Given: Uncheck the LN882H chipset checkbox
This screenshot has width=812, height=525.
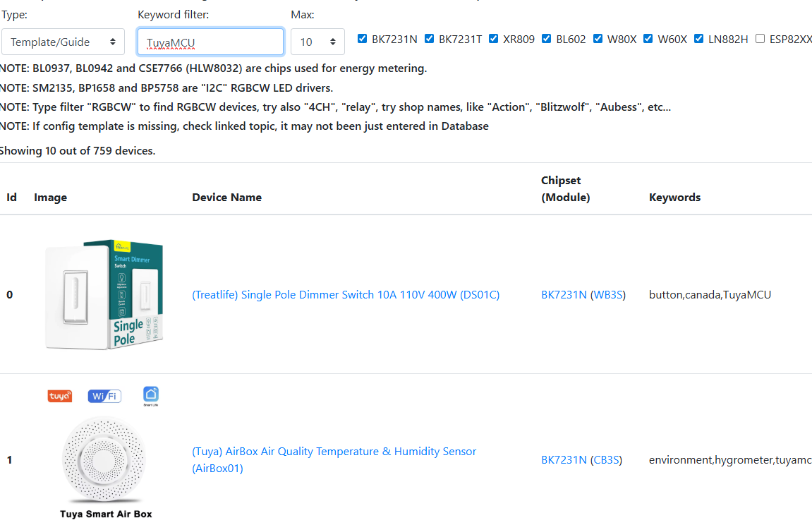Looking at the screenshot, I should [x=698, y=39].
